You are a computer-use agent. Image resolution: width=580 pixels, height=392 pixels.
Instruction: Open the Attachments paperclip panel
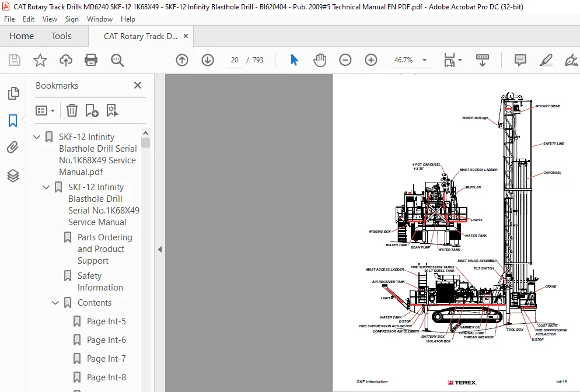pos(13,148)
